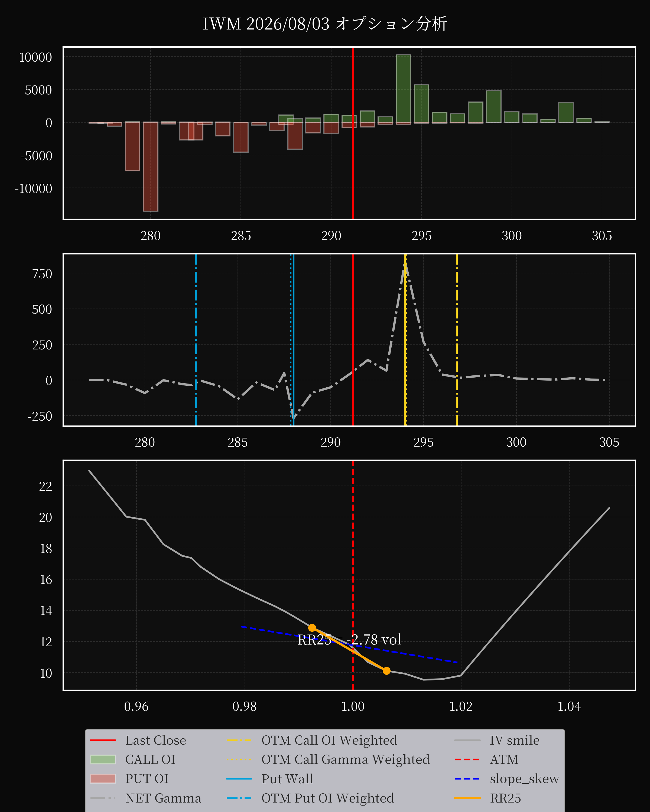
Task: Click the 22 y-axis label in IV chart
Action: click(x=45, y=486)
